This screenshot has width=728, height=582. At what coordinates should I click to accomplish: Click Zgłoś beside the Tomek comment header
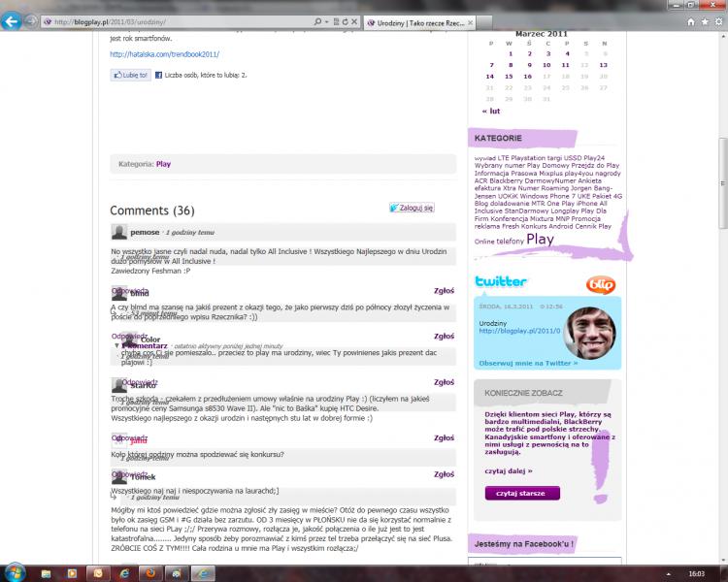[x=444, y=474]
